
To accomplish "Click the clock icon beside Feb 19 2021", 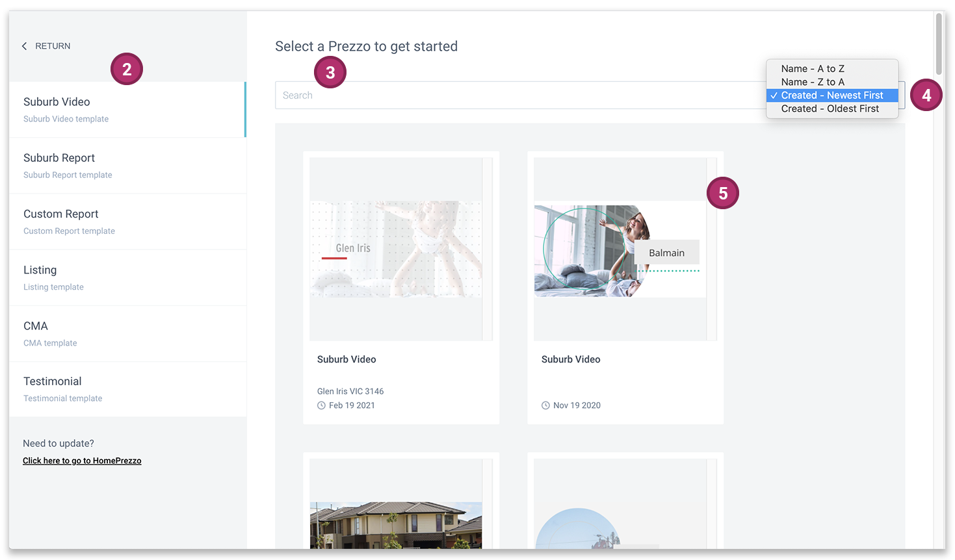I will click(x=321, y=405).
